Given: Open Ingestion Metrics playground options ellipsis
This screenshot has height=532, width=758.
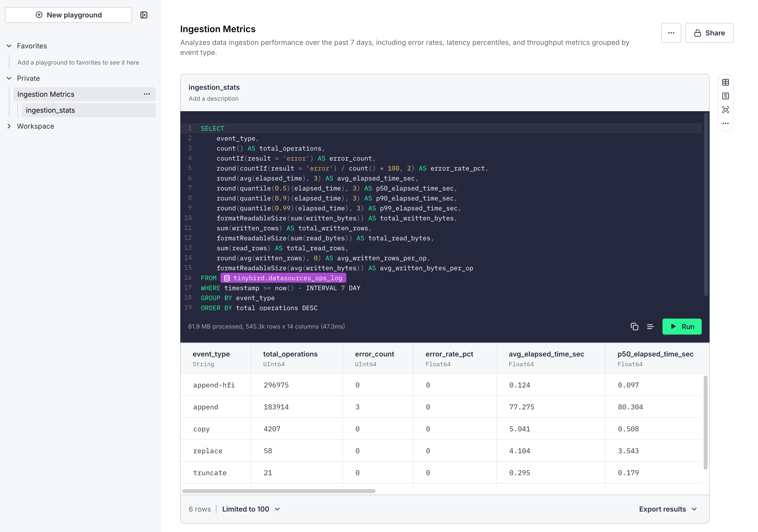Looking at the screenshot, I should point(147,94).
